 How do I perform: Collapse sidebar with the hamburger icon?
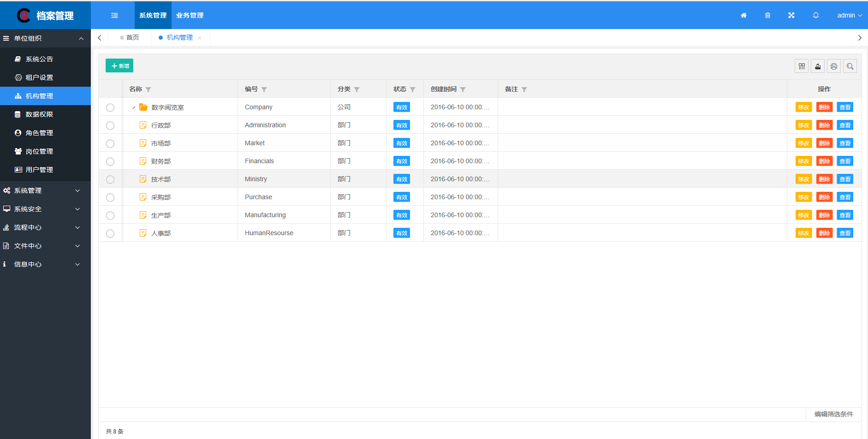pyautogui.click(x=114, y=15)
